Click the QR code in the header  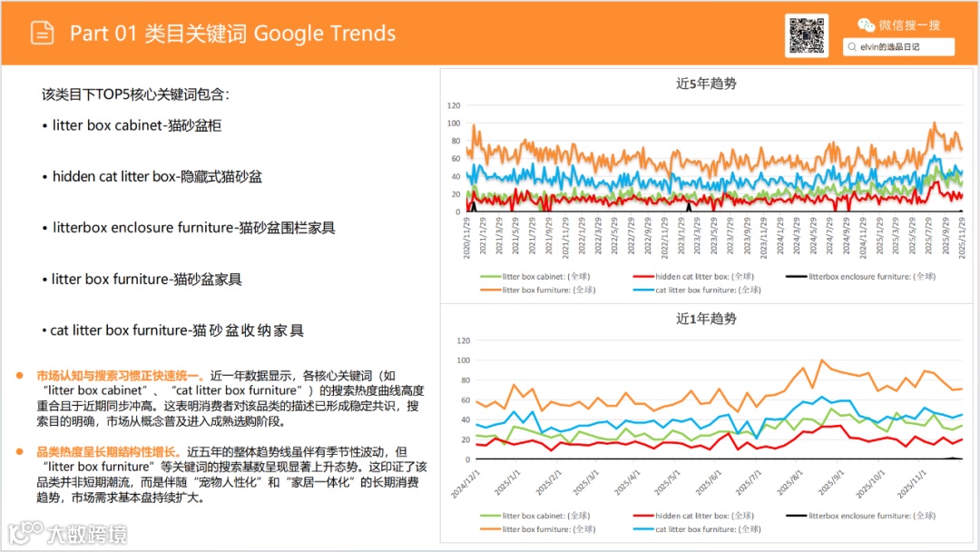click(807, 35)
